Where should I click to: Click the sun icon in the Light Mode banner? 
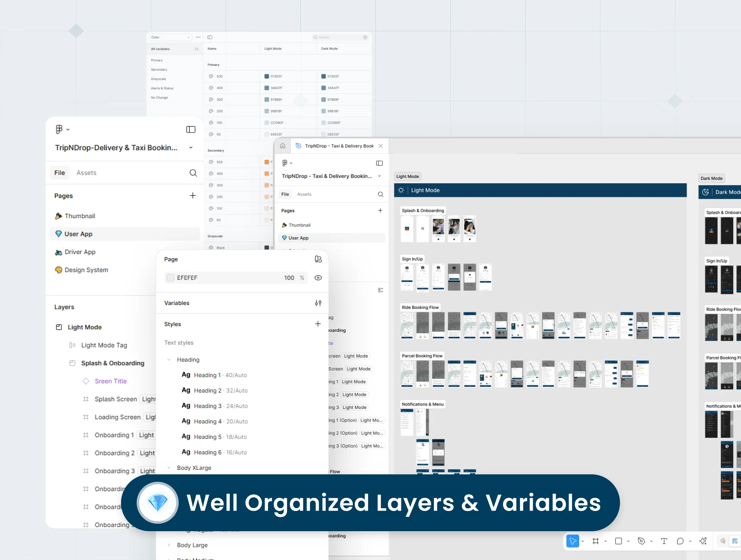pos(401,190)
